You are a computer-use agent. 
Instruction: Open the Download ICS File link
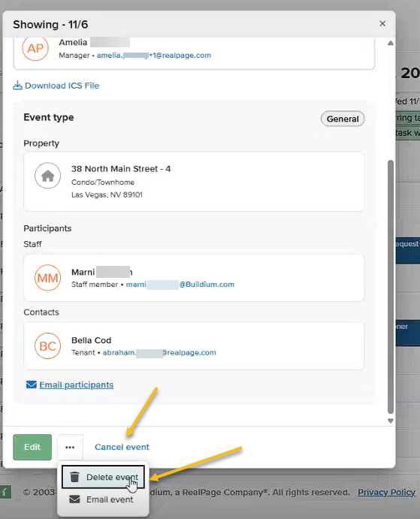(x=62, y=86)
